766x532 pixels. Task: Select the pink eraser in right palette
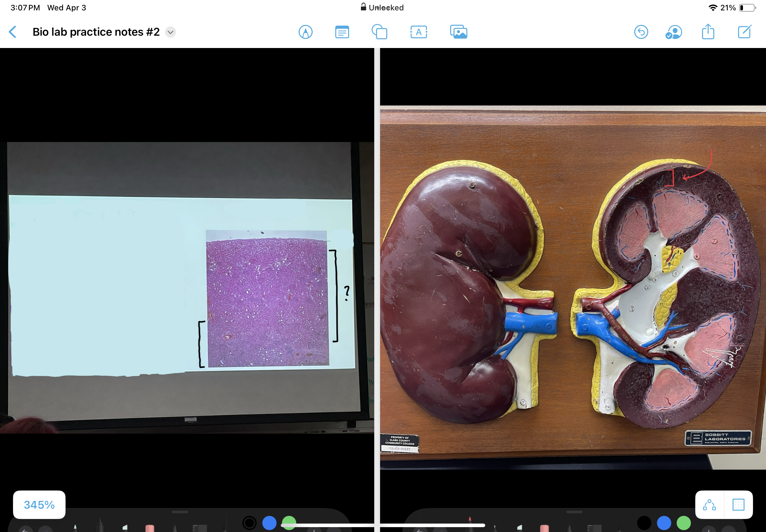point(544,528)
